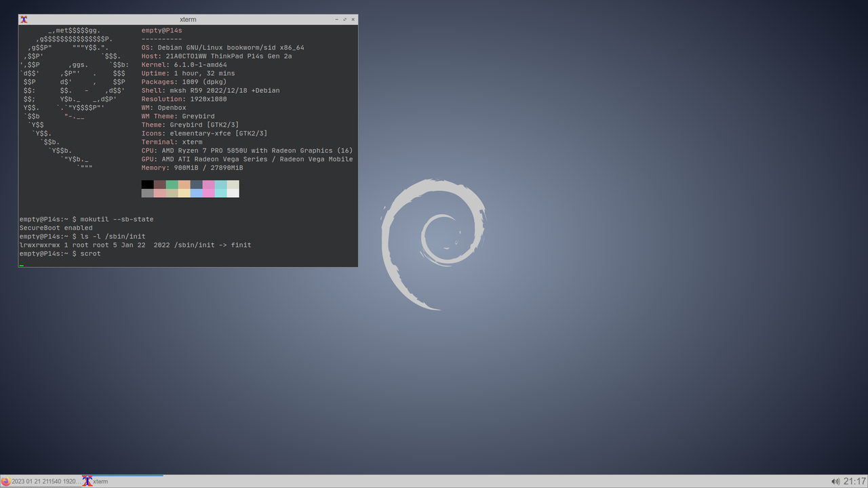868x488 pixels.
Task: Click the green terminal cursor below scrot
Action: pos(22,266)
